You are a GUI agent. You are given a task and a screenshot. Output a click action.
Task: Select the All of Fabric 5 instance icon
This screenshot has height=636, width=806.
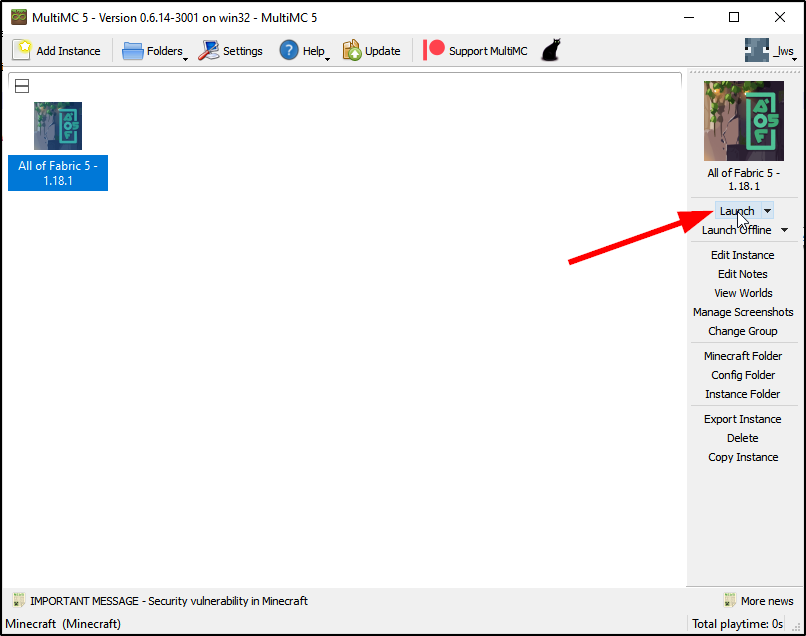click(58, 125)
